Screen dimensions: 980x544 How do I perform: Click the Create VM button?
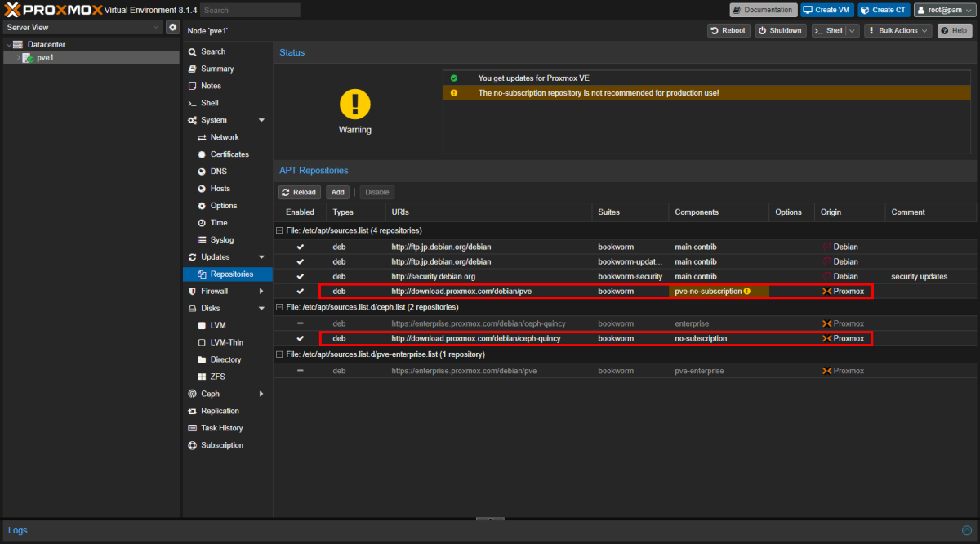pyautogui.click(x=826, y=10)
